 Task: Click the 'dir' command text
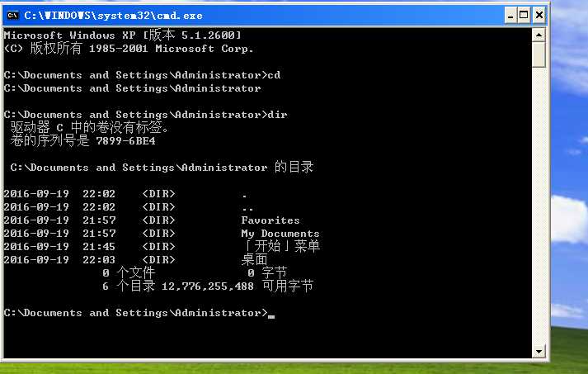pyautogui.click(x=277, y=115)
